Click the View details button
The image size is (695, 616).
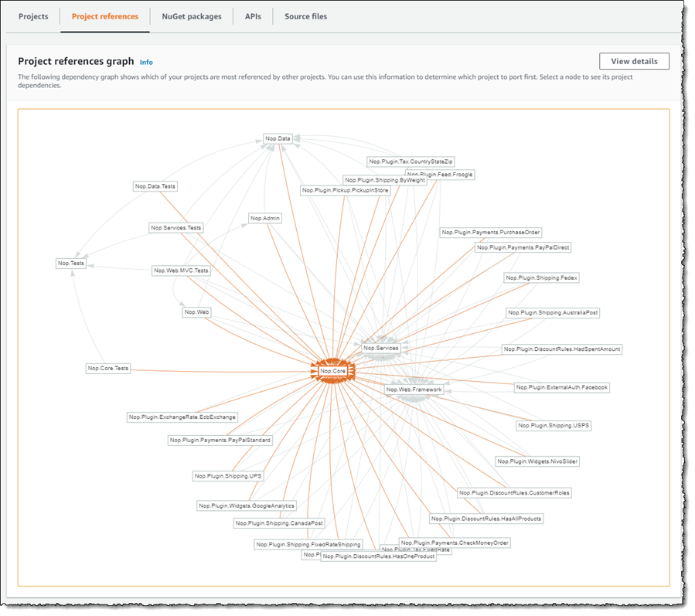(x=634, y=62)
